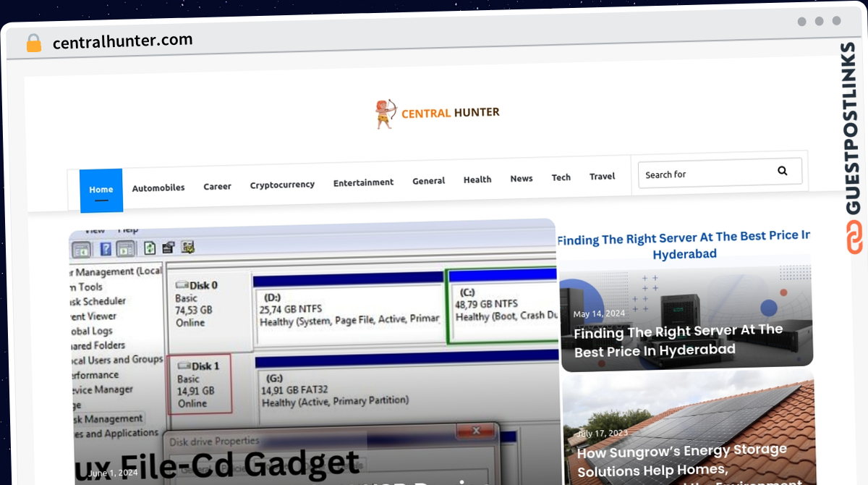
Task: Open the Career category
Action: [x=217, y=186]
